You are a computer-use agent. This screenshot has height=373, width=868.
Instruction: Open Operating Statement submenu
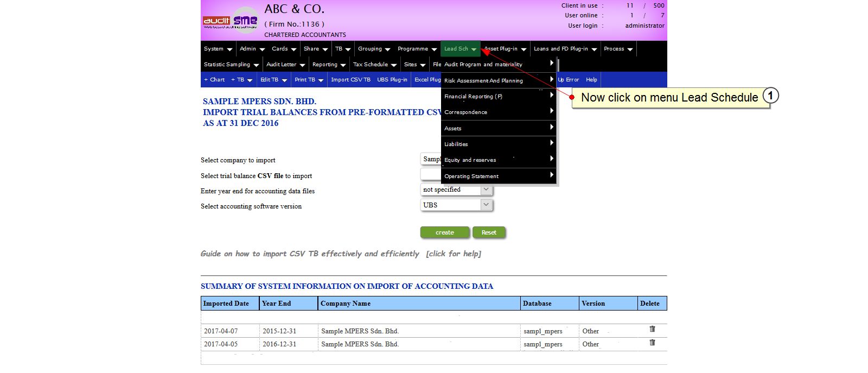499,176
